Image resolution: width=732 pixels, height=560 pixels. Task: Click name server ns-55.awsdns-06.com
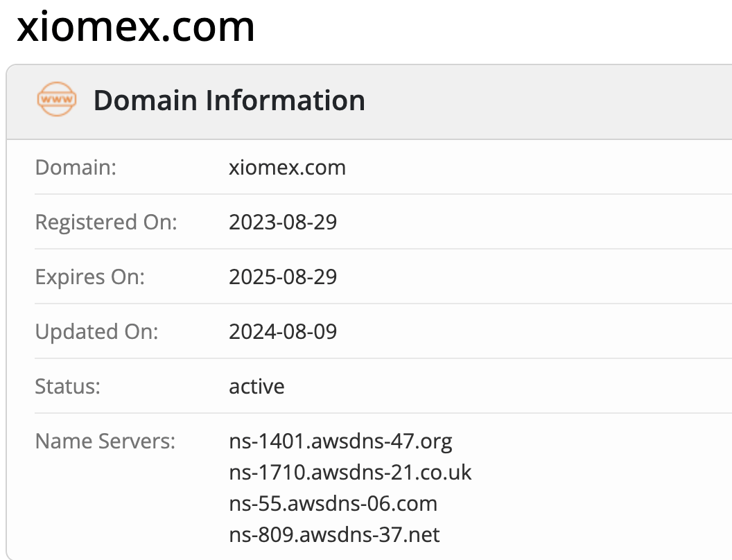[333, 504]
